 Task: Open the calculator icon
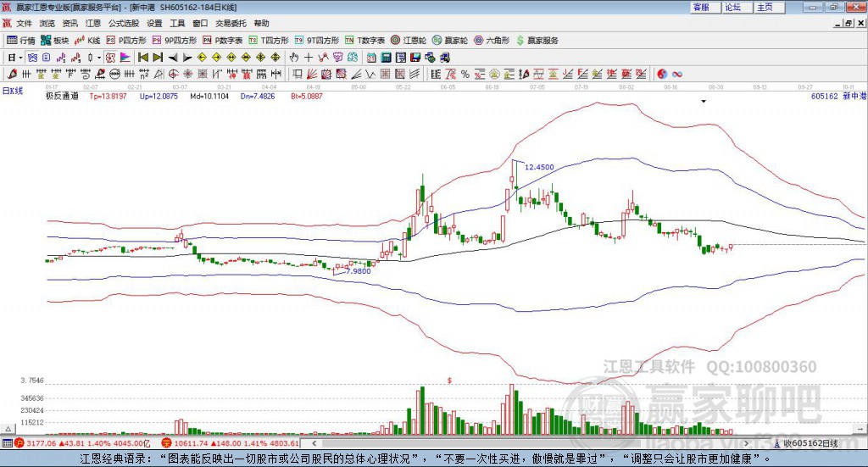[x=386, y=58]
